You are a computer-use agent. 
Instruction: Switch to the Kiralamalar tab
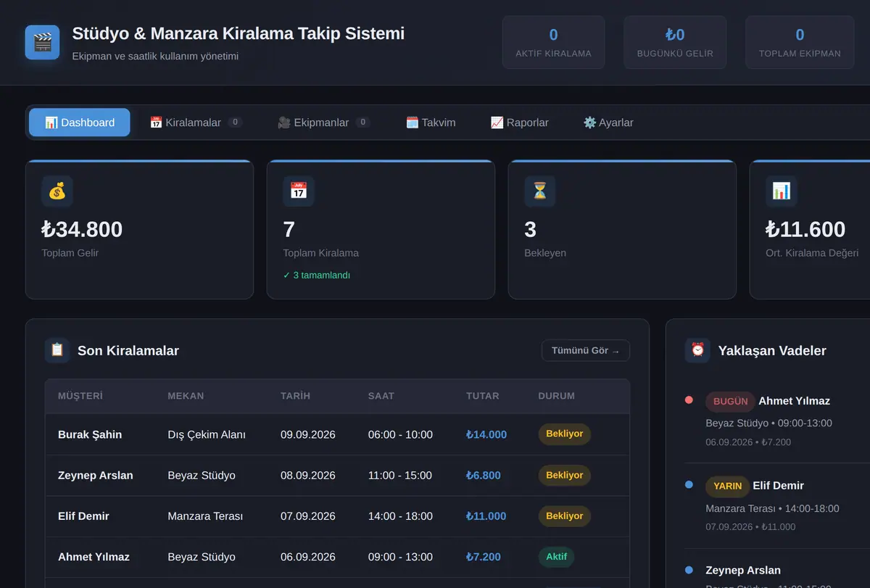(x=196, y=123)
